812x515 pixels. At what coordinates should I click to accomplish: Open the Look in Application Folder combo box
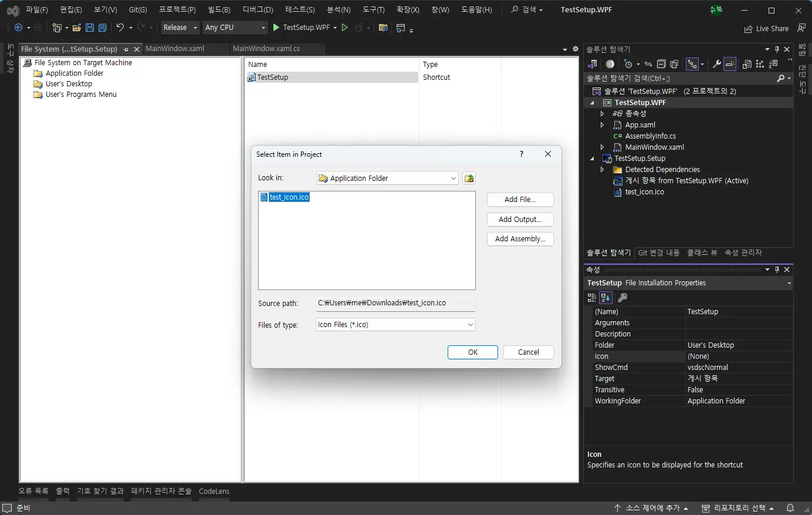click(388, 178)
